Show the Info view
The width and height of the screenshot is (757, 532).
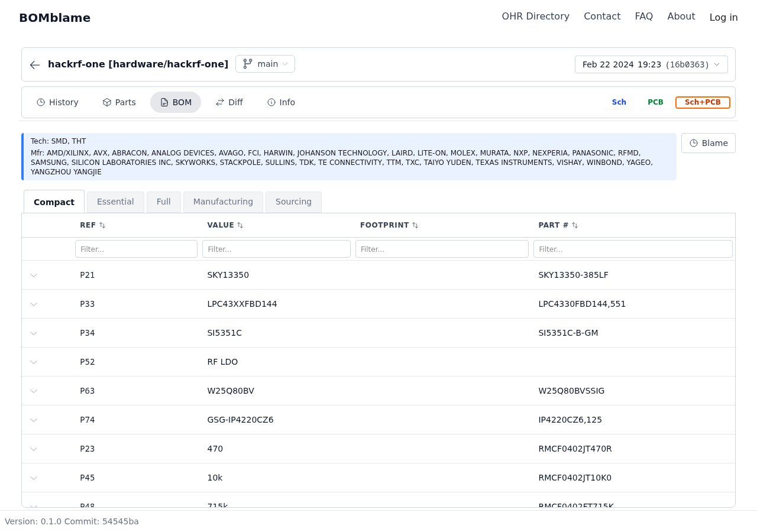tap(281, 102)
